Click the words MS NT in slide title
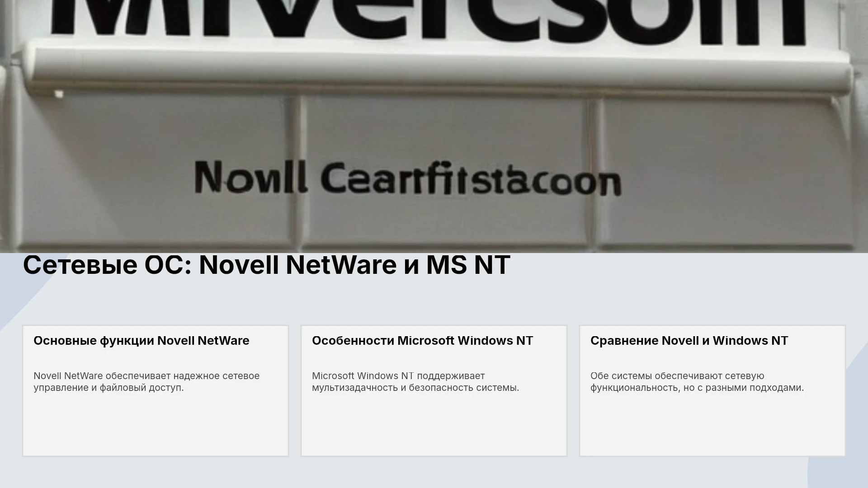The image size is (868, 488). click(468, 265)
